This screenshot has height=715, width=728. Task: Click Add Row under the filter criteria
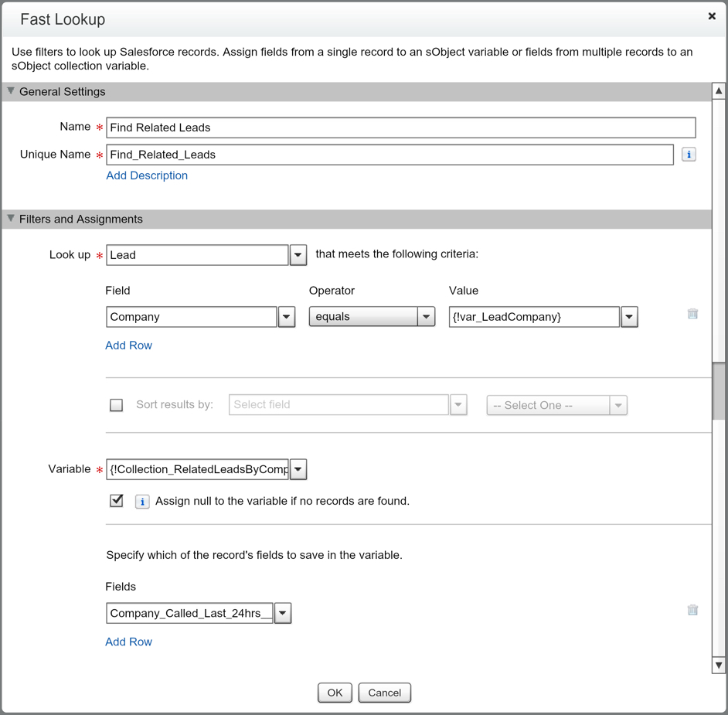click(128, 346)
